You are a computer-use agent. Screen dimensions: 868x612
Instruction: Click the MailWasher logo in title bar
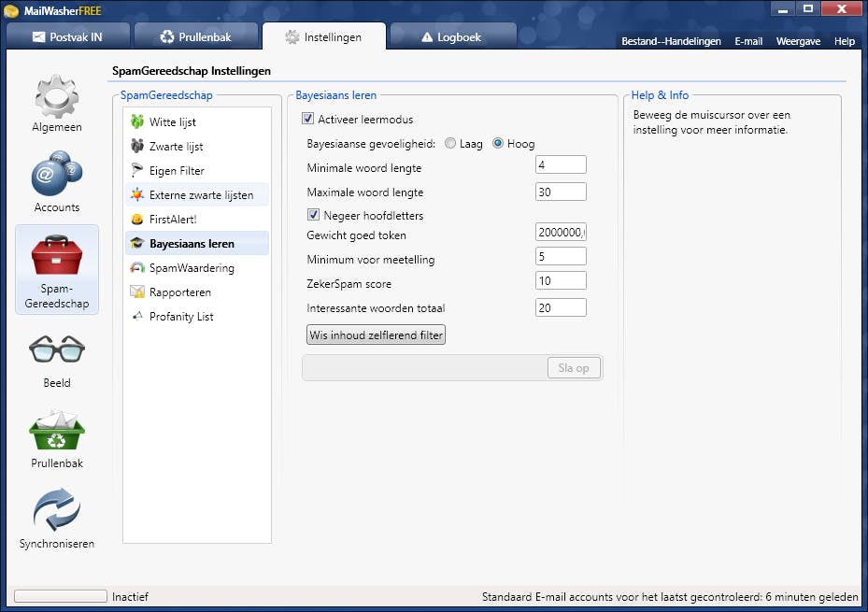click(10, 10)
